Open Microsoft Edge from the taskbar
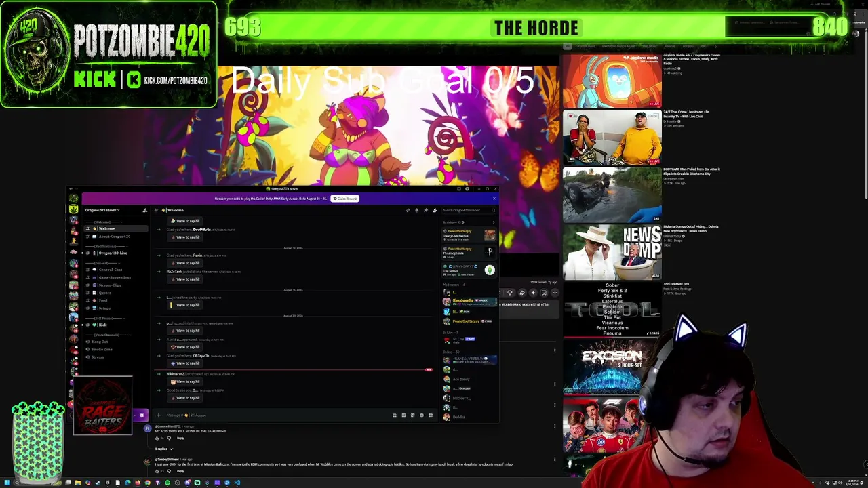Screen dimensions: 868x488 (x=127, y=483)
